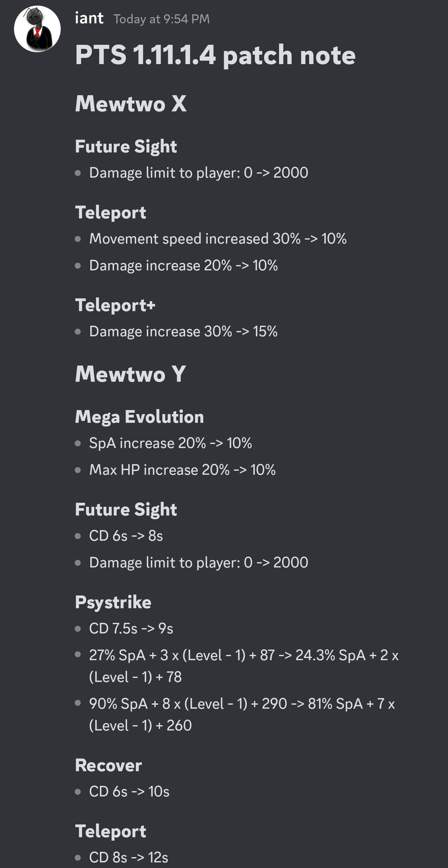Image resolution: width=448 pixels, height=868 pixels.
Task: Click the SpA increase 20% -> 10% line
Action: 171,443
